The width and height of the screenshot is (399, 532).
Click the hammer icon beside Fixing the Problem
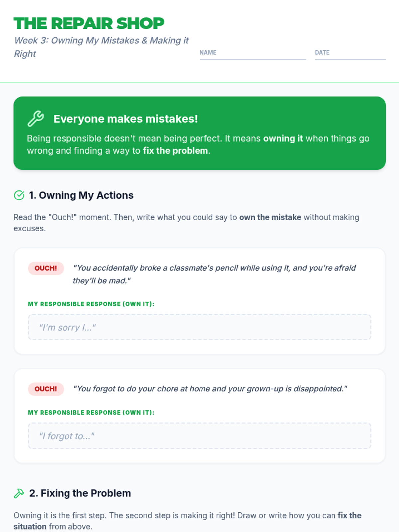pyautogui.click(x=19, y=493)
